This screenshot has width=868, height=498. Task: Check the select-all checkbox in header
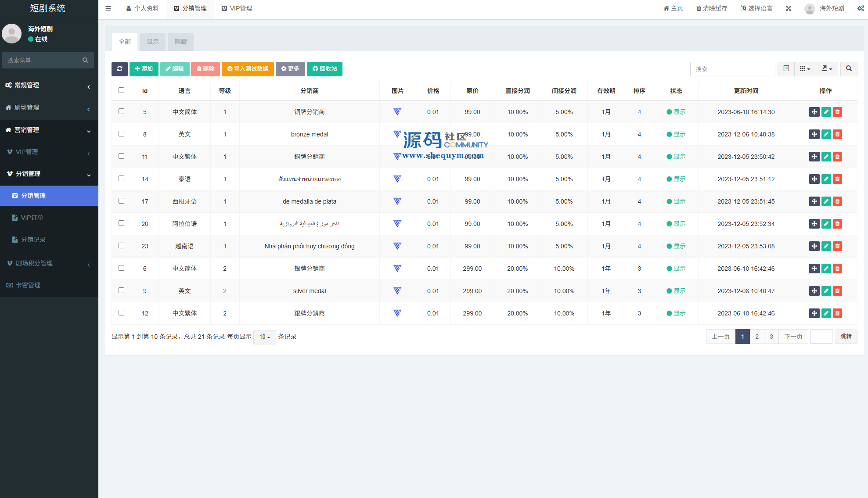122,90
